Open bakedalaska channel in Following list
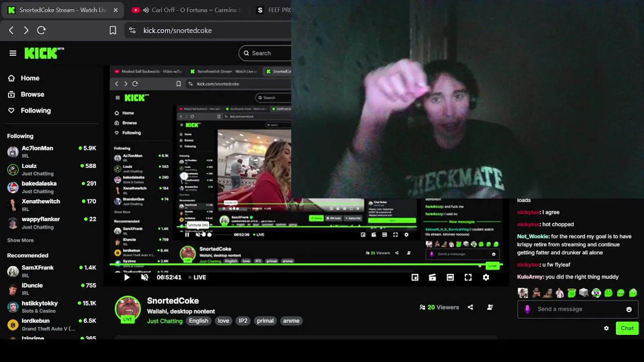 coord(51,187)
